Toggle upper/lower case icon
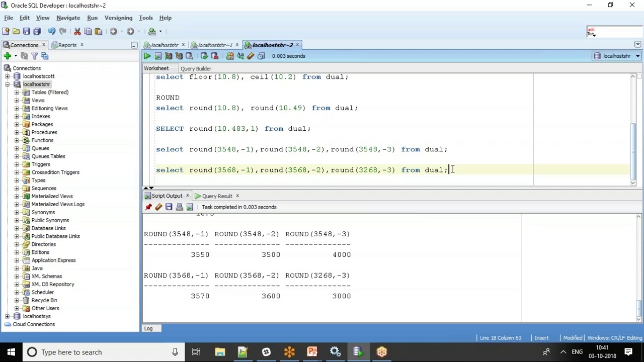Screen dimensions: 644x362 pyautogui.click(x=240, y=56)
